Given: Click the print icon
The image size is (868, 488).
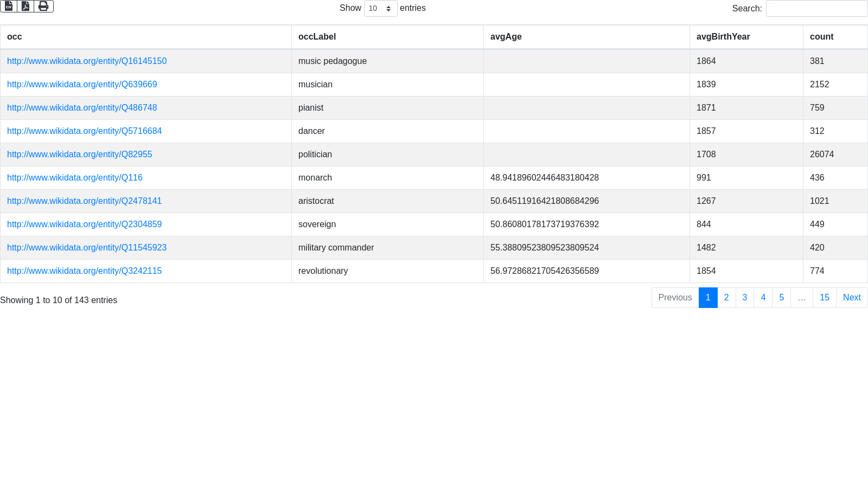Looking at the screenshot, I should (43, 6).
